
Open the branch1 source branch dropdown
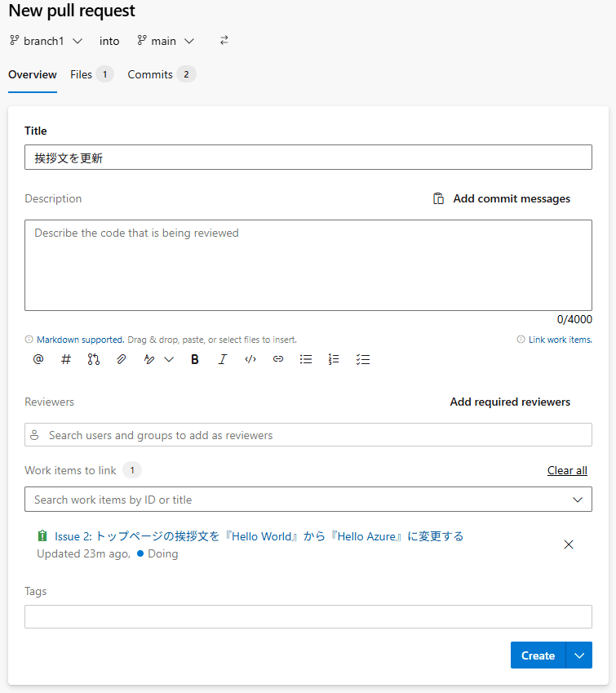point(46,41)
